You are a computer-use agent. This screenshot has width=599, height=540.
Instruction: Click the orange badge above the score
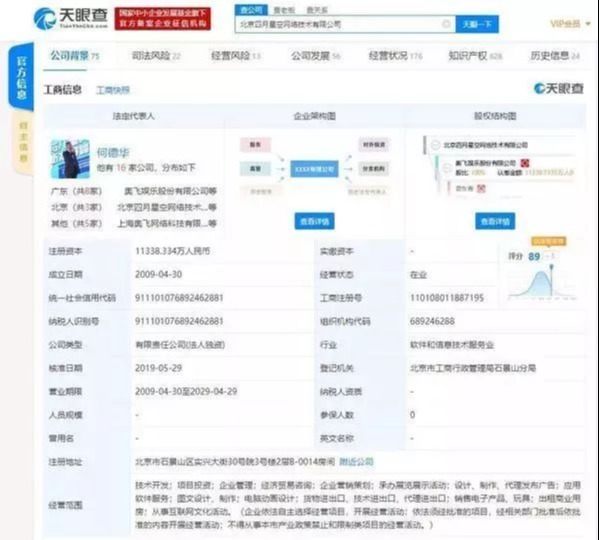tap(549, 241)
